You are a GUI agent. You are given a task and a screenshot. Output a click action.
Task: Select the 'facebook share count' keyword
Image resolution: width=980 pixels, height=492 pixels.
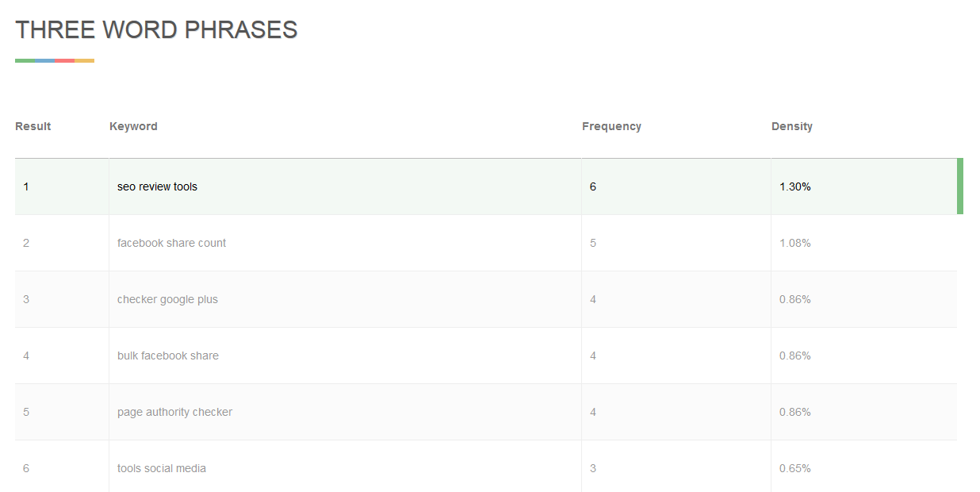click(x=171, y=243)
